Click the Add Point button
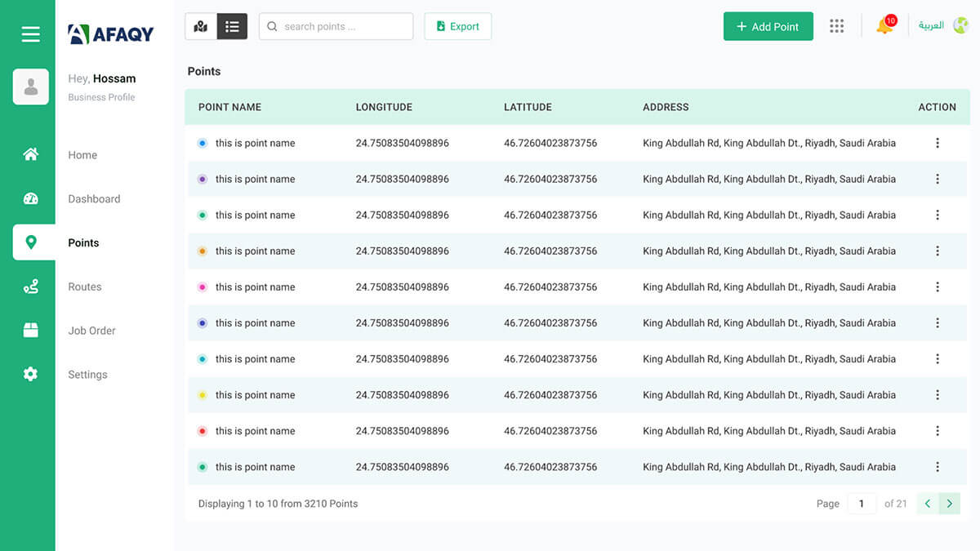 click(x=768, y=26)
